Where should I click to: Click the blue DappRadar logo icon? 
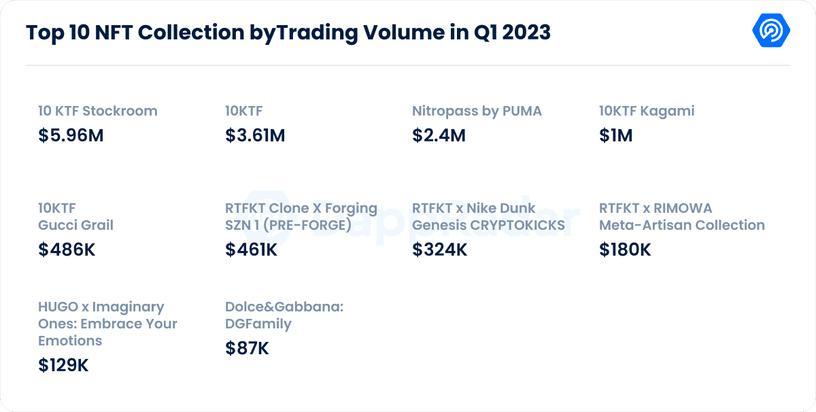pos(771,32)
